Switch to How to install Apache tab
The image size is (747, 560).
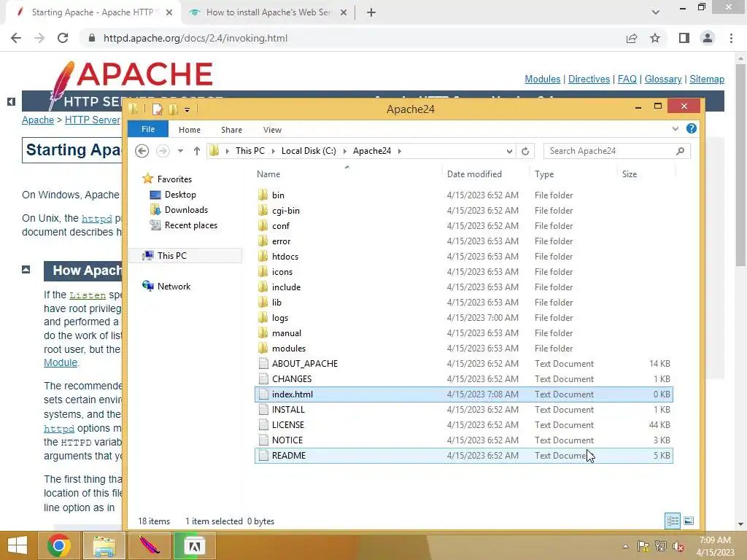coord(268,12)
